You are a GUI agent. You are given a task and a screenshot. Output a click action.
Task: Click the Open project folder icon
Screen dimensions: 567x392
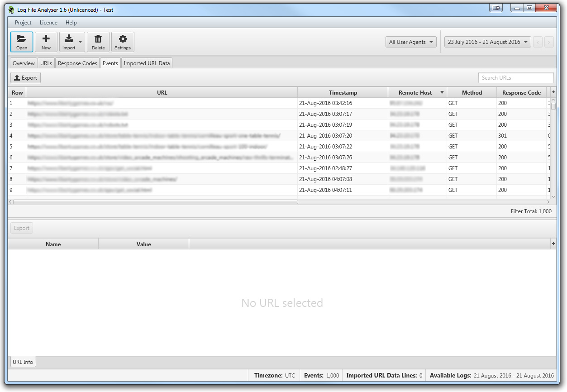(22, 39)
